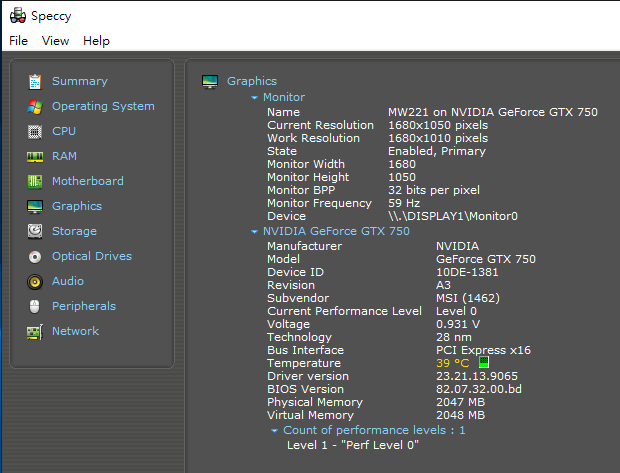Click the Peripherals mouse icon

(35, 307)
